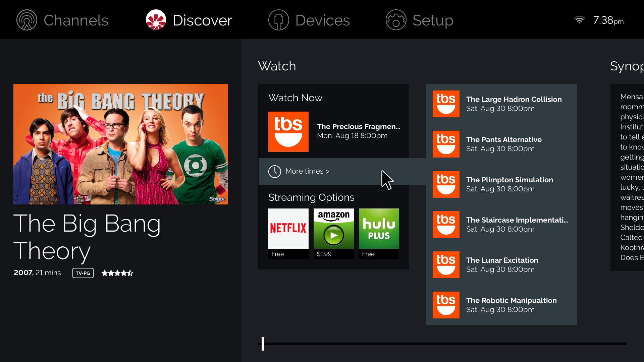The width and height of the screenshot is (644, 362).
Task: Click Mon, Aug 18 8:00pm air time
Action: click(x=352, y=136)
